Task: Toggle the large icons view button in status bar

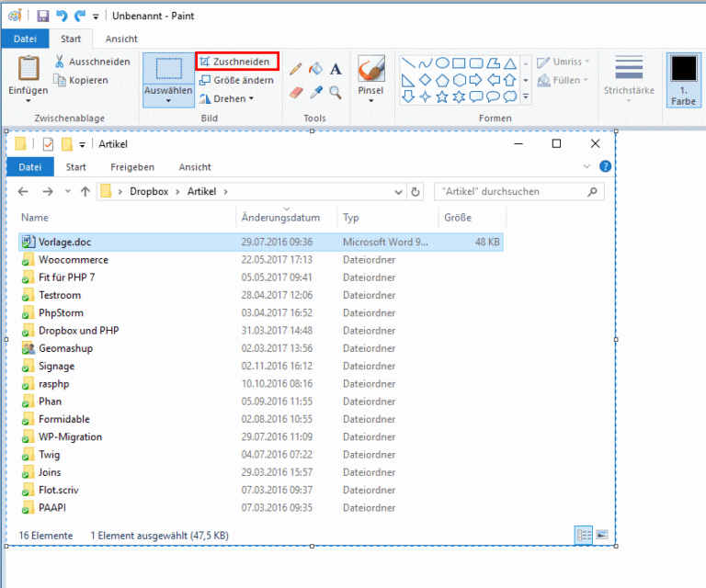Action: (602, 535)
